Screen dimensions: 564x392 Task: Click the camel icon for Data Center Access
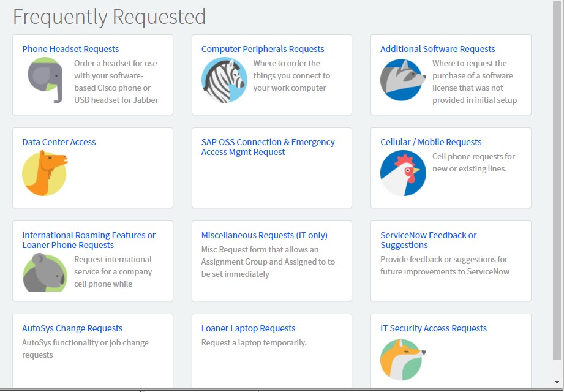click(45, 173)
